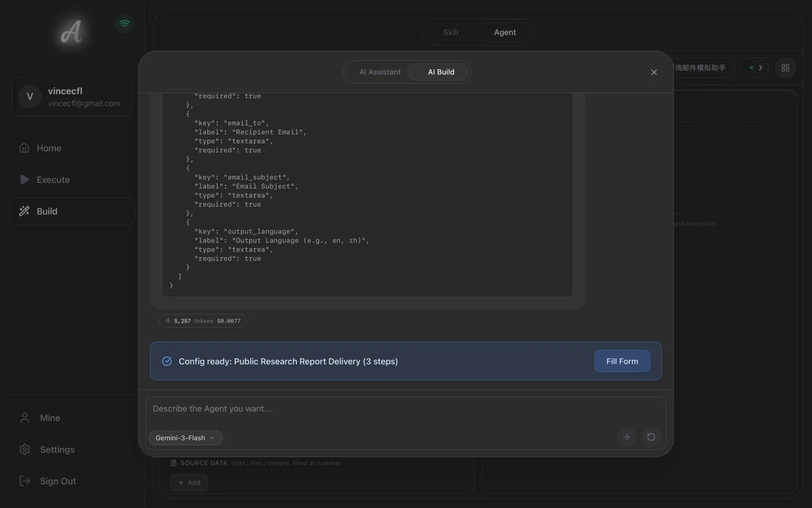Sign Out of the account
This screenshot has height=508, width=812.
(x=72, y=481)
